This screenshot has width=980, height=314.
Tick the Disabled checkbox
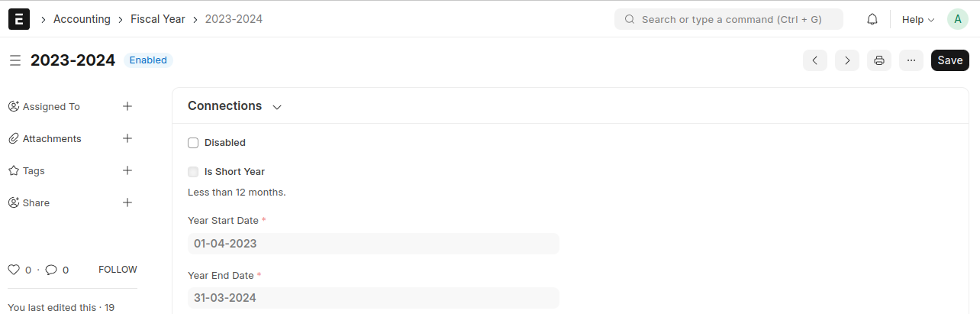[x=193, y=143]
